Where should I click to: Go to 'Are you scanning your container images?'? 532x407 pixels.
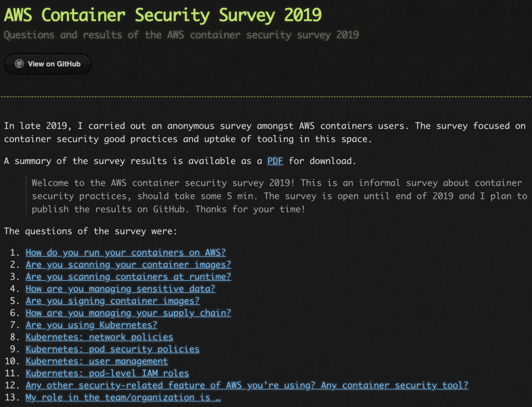click(x=128, y=265)
